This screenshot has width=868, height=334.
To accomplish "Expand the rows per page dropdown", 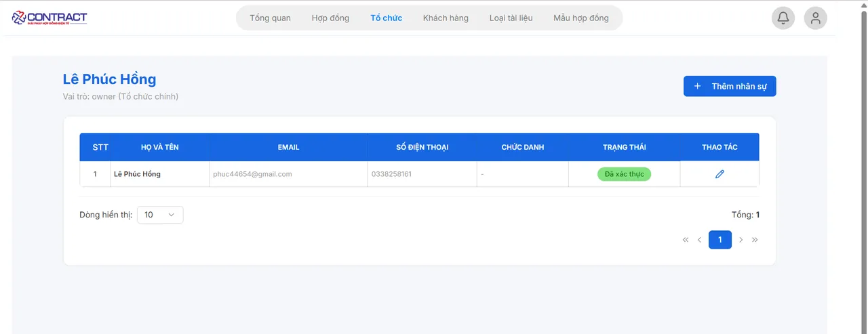I will pos(160,215).
